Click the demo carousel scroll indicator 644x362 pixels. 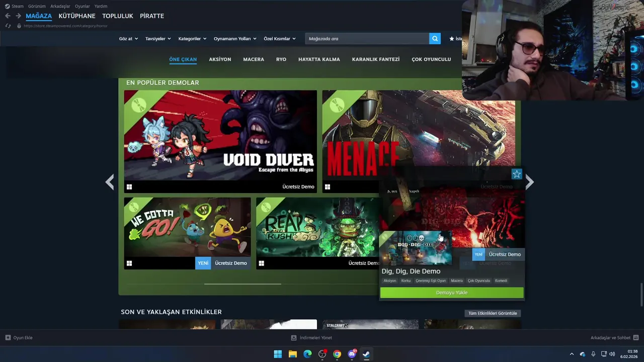[x=243, y=284]
